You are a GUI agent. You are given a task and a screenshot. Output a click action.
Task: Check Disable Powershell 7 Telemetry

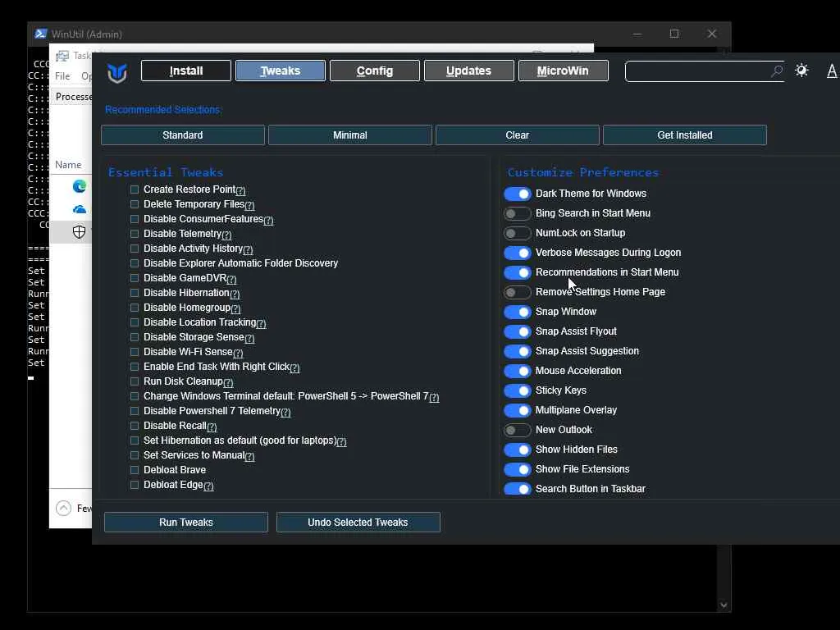pyautogui.click(x=135, y=411)
